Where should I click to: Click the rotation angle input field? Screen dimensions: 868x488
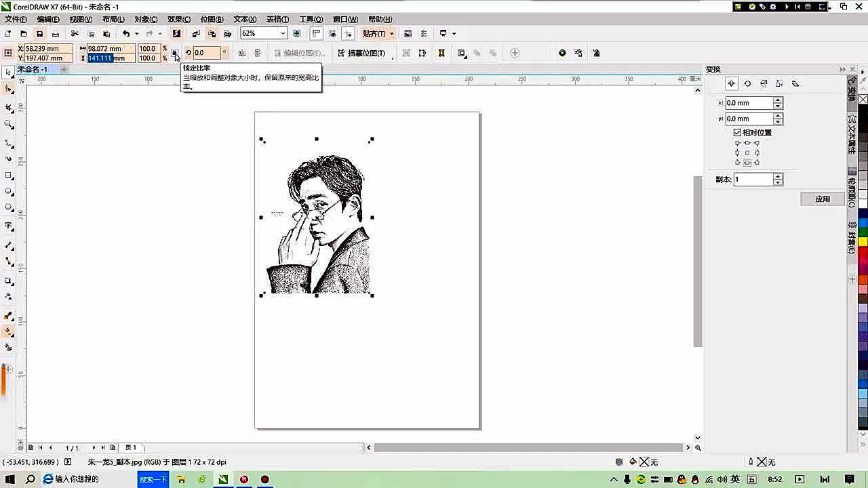(x=206, y=53)
